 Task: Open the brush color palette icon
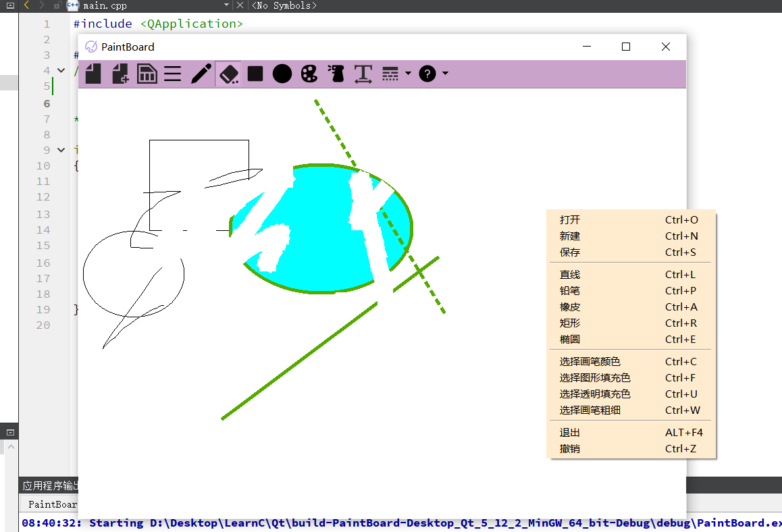coord(309,74)
